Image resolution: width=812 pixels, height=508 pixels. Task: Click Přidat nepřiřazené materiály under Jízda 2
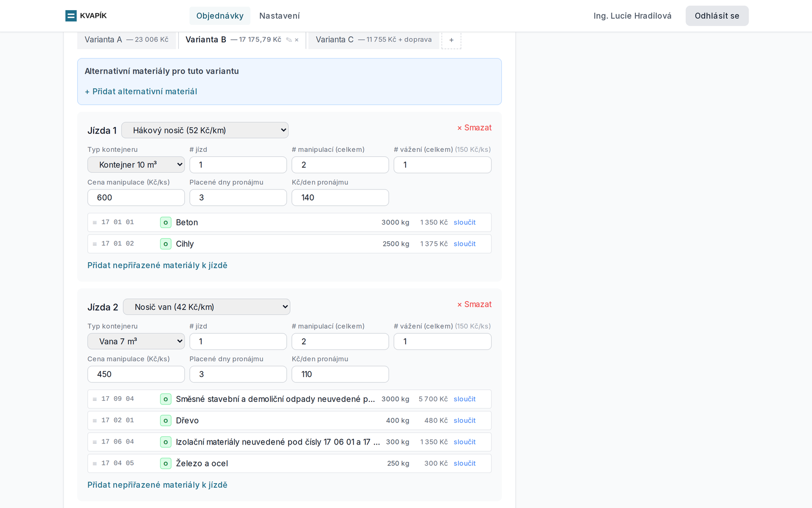click(x=157, y=485)
